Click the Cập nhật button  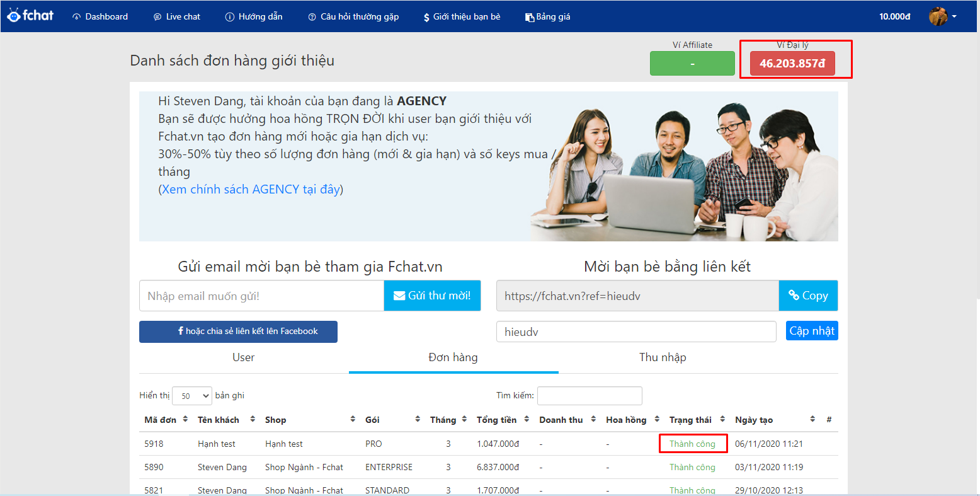point(812,331)
